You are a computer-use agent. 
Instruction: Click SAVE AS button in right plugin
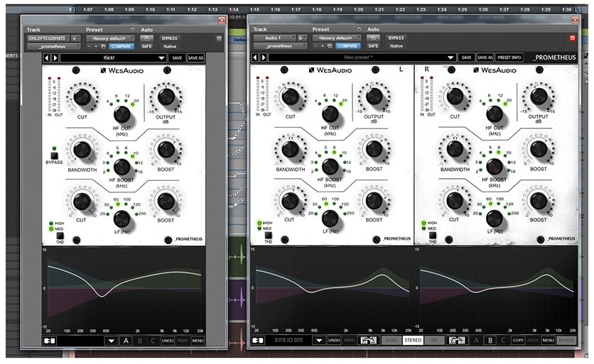485,57
